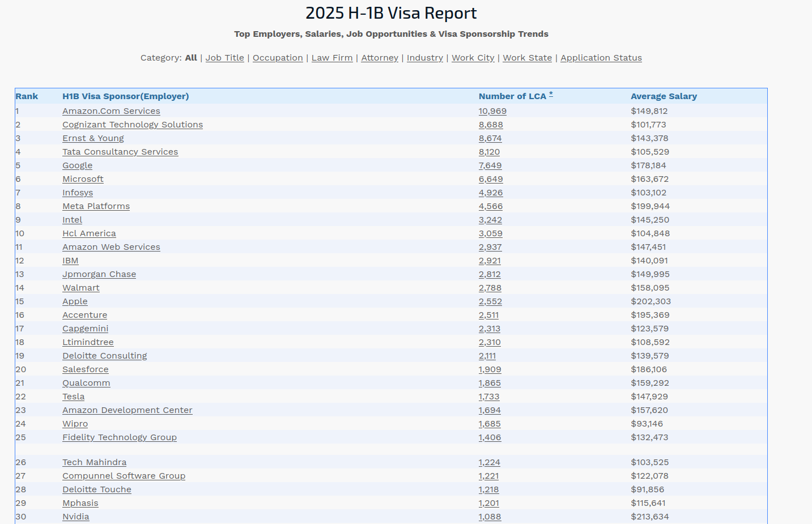Open the Occupation category
Screen dimensions: 812x524
(x=278, y=58)
